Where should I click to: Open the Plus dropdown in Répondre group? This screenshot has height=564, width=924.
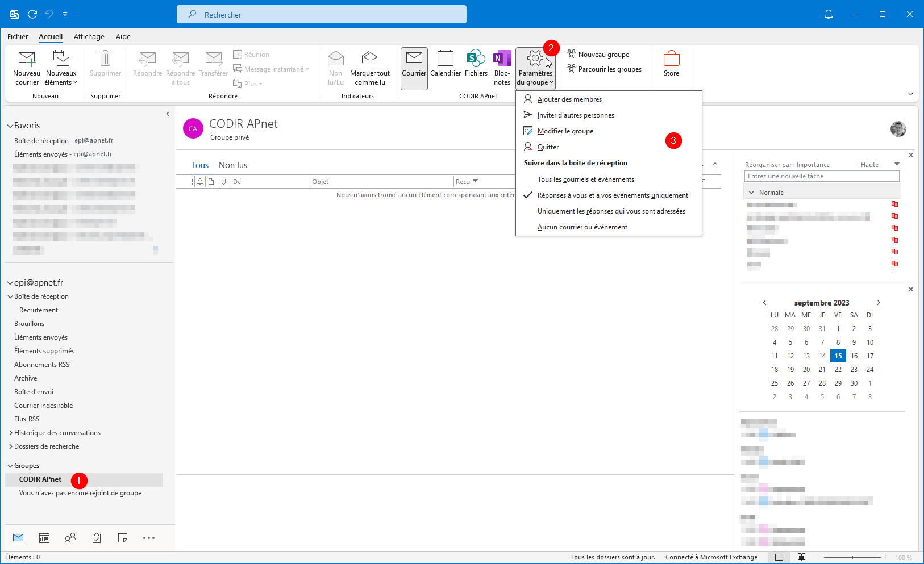(248, 84)
